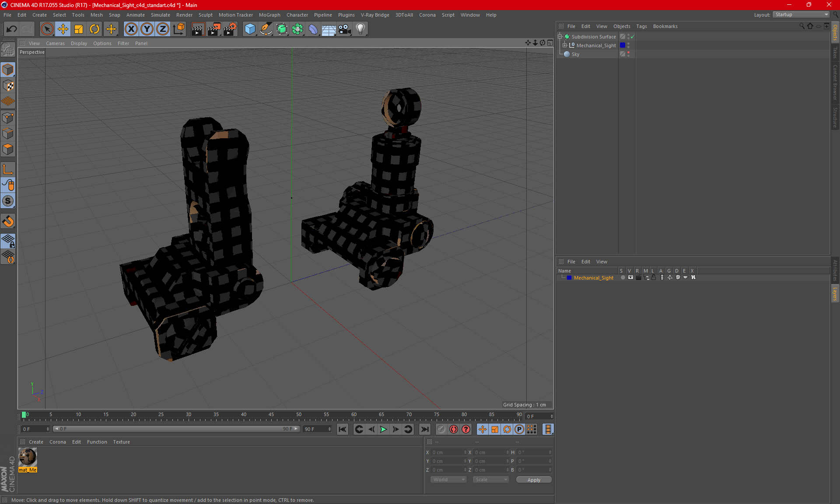Enable Polygons mode in left sidebar
The width and height of the screenshot is (840, 504).
(x=8, y=150)
